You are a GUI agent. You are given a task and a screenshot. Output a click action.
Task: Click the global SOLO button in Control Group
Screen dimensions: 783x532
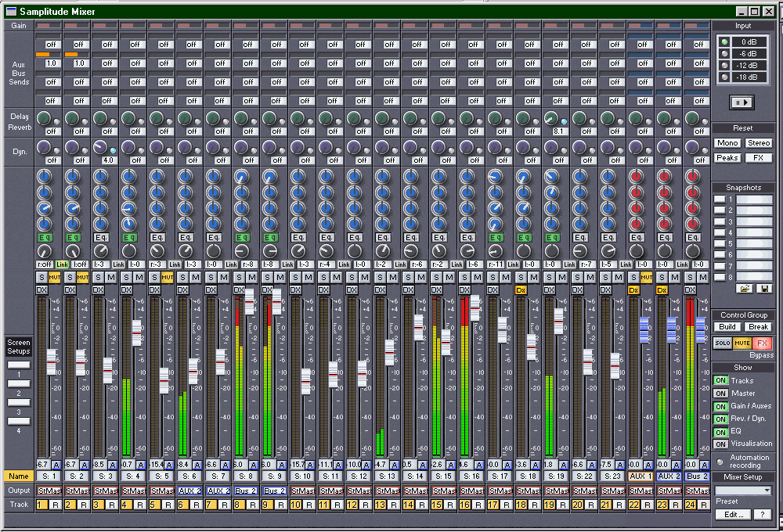(x=722, y=343)
